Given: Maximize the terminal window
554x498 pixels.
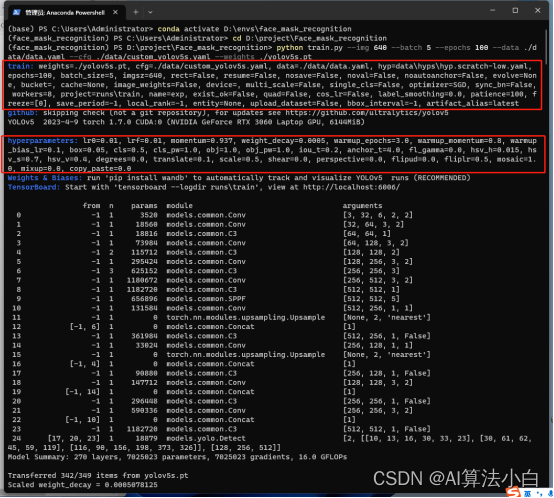Looking at the screenshot, I should point(515,11).
